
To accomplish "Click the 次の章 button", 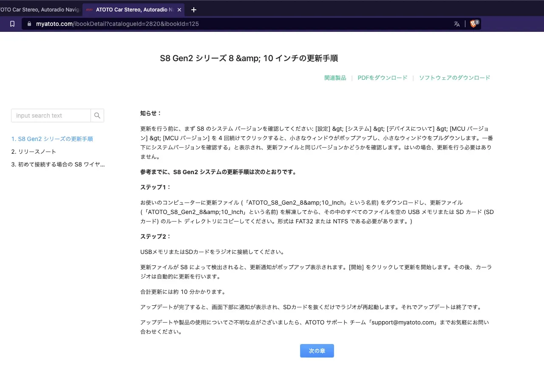I will pos(317,351).
